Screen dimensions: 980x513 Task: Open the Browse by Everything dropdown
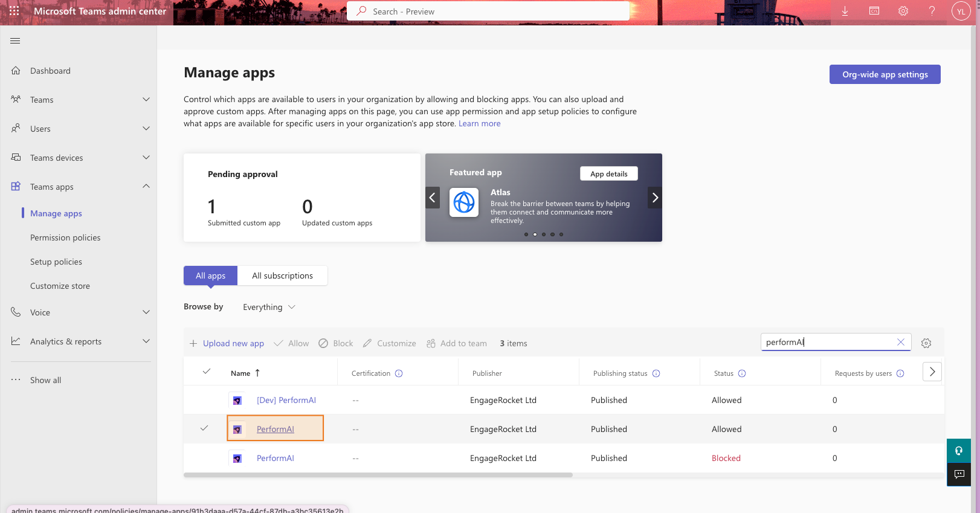tap(269, 307)
